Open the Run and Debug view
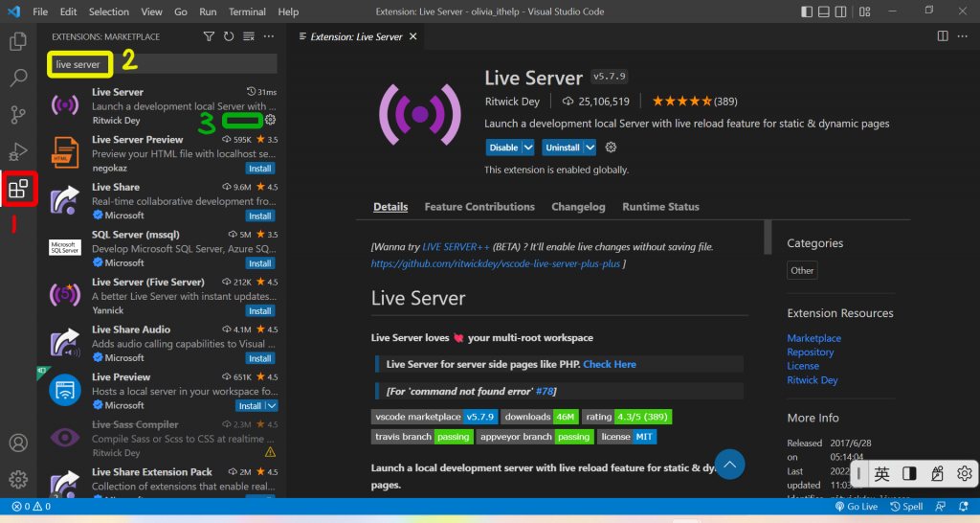This screenshot has width=980, height=523. [x=18, y=151]
